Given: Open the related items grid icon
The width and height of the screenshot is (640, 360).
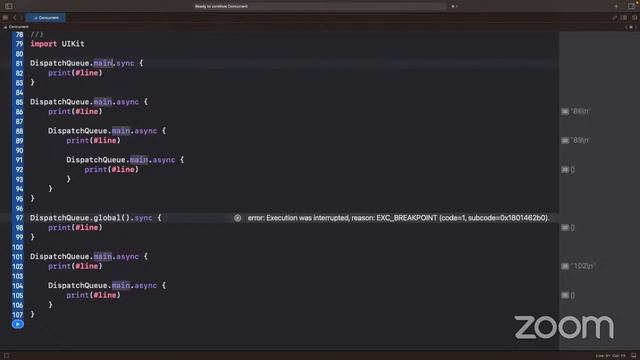Looking at the screenshot, I should (x=5, y=18).
